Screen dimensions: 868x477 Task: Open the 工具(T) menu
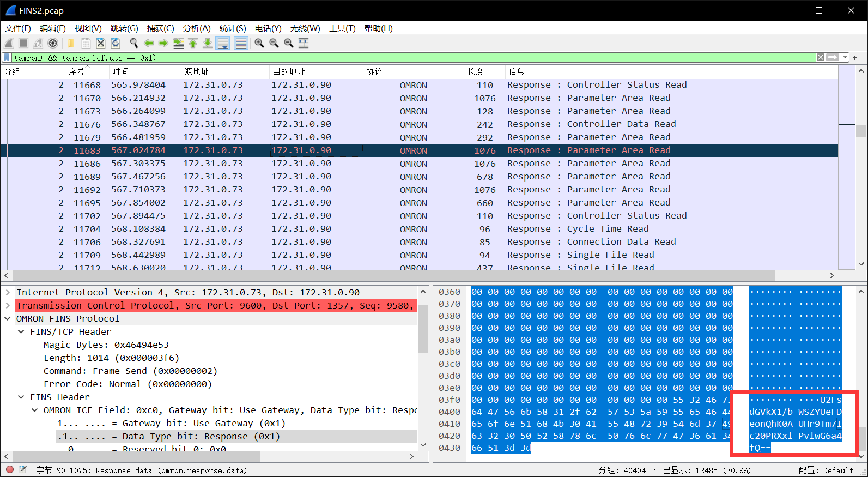click(342, 28)
